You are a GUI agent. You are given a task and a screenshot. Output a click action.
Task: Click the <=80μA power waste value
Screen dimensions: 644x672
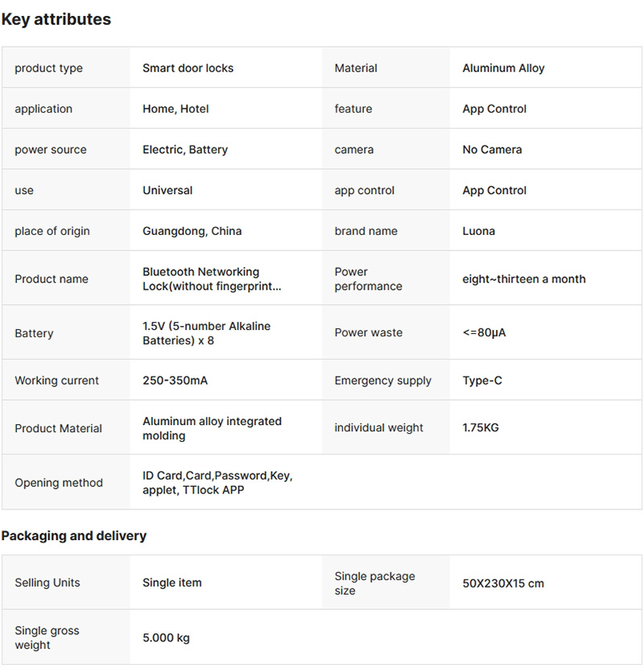point(484,332)
